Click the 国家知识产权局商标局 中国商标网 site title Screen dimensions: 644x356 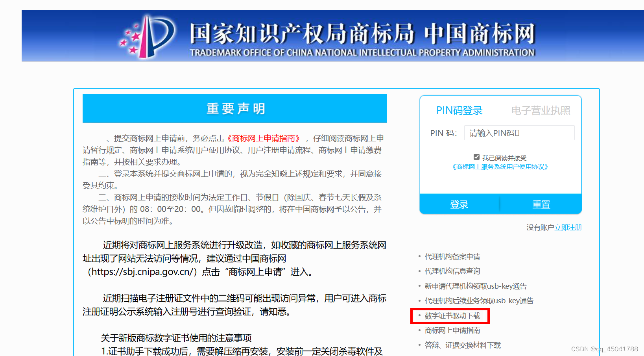(x=362, y=33)
